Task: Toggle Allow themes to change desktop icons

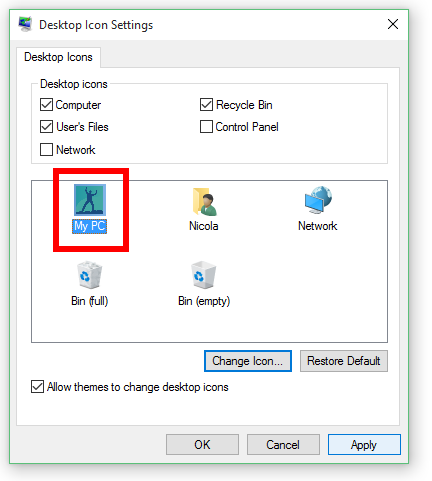Action: pyautogui.click(x=37, y=387)
